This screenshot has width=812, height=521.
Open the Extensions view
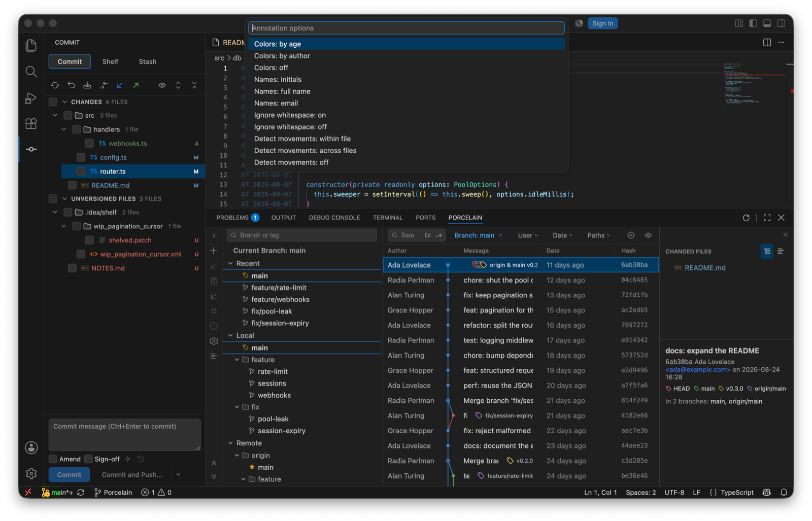pyautogui.click(x=31, y=123)
